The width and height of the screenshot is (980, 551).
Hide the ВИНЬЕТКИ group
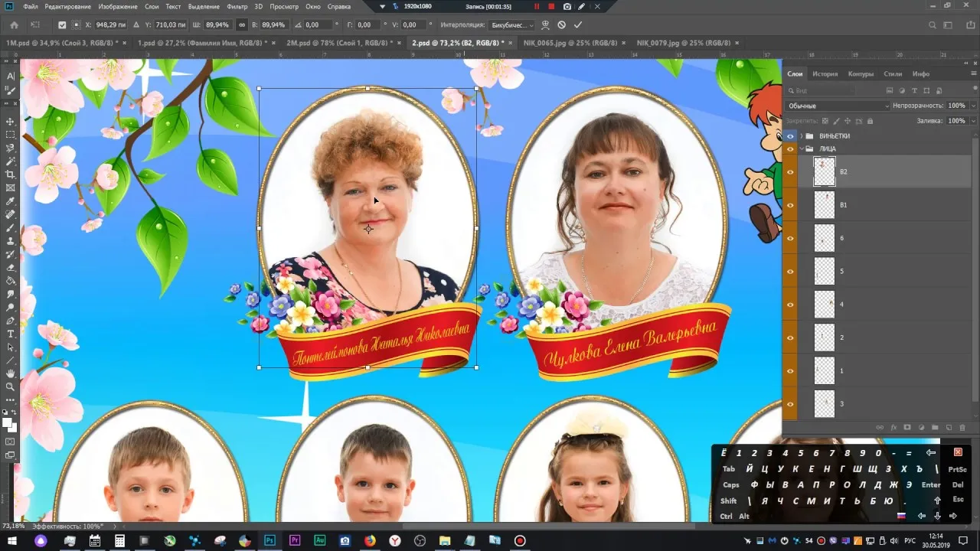(790, 136)
